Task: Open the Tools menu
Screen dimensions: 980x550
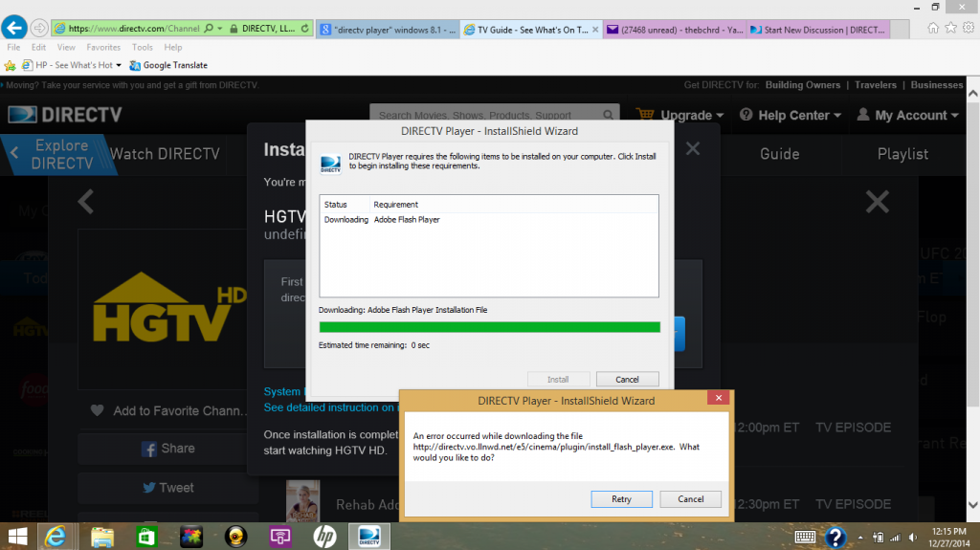Action: (x=142, y=47)
